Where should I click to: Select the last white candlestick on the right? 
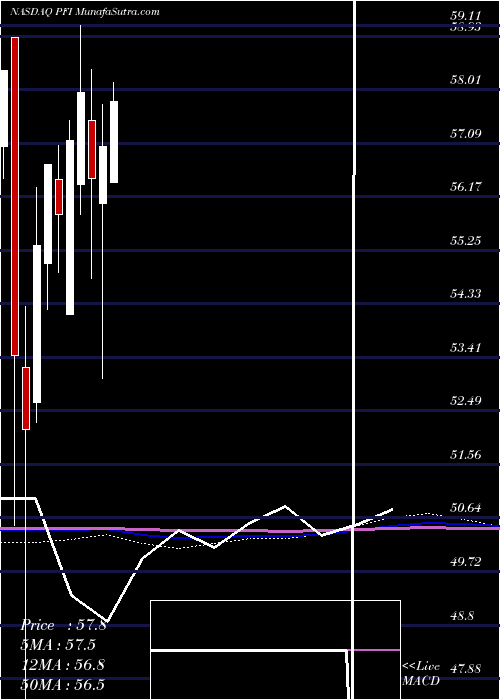click(x=114, y=142)
